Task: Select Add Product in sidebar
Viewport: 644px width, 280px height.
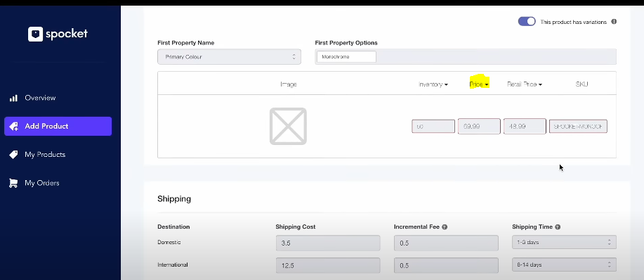Action: pyautogui.click(x=58, y=126)
